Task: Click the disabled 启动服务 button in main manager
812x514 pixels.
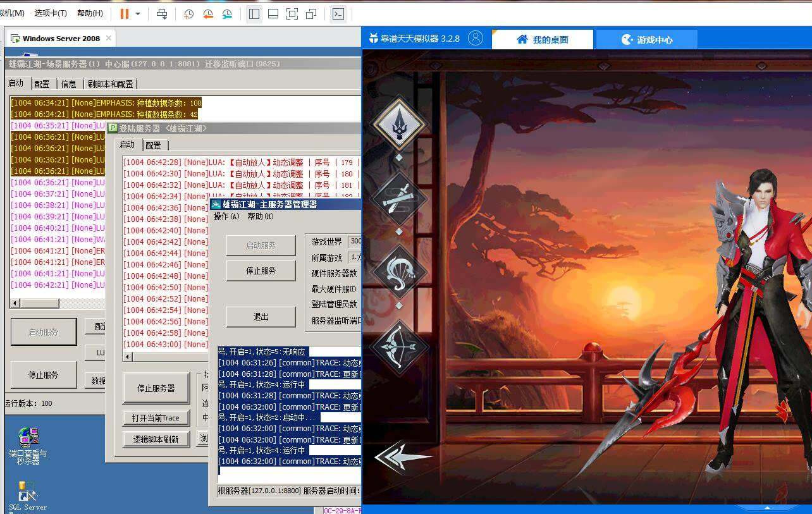Action: tap(261, 245)
